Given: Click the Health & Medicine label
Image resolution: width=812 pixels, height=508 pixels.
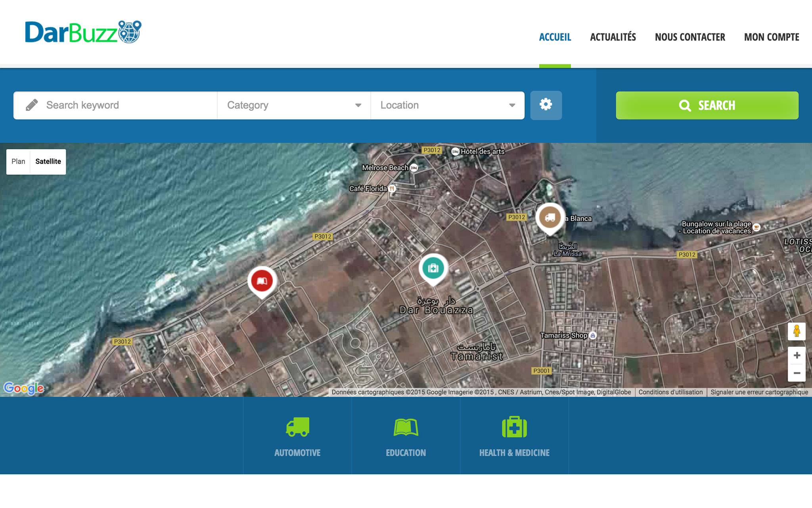Looking at the screenshot, I should (x=514, y=453).
